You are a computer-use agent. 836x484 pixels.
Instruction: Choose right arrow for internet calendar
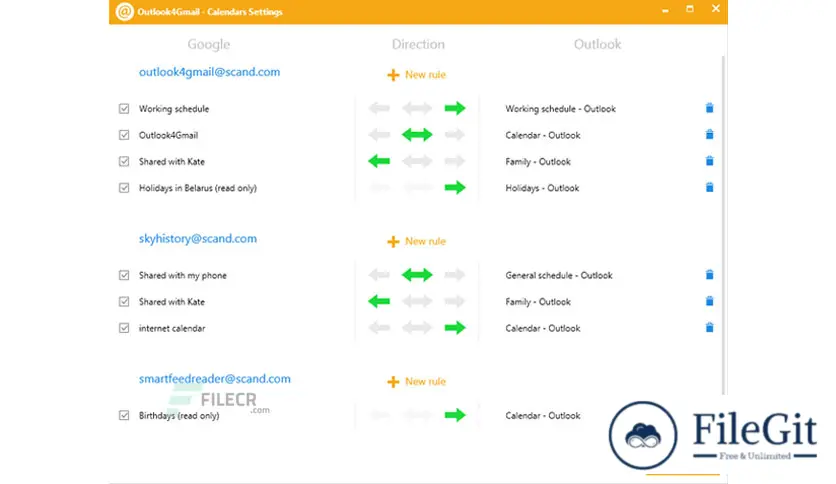point(455,328)
